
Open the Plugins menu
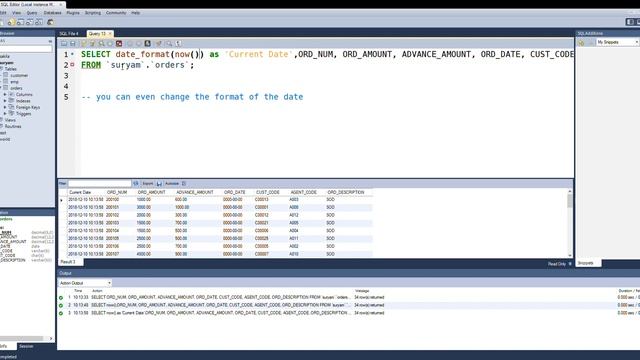[x=73, y=13]
